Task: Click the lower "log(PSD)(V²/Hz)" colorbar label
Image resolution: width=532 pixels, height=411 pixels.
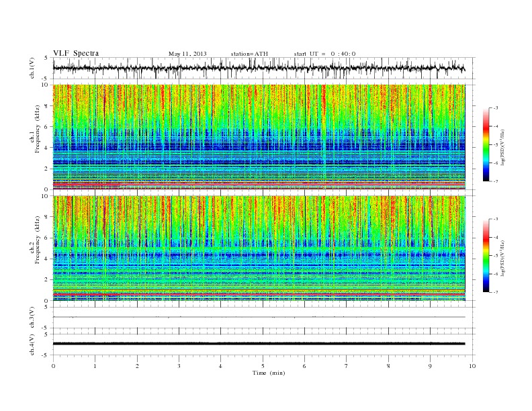Action: (502, 258)
